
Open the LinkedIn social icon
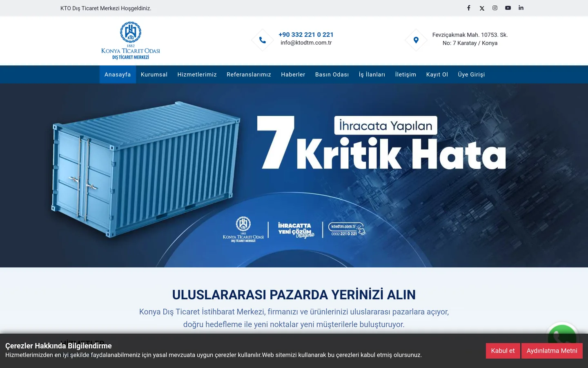(x=521, y=8)
